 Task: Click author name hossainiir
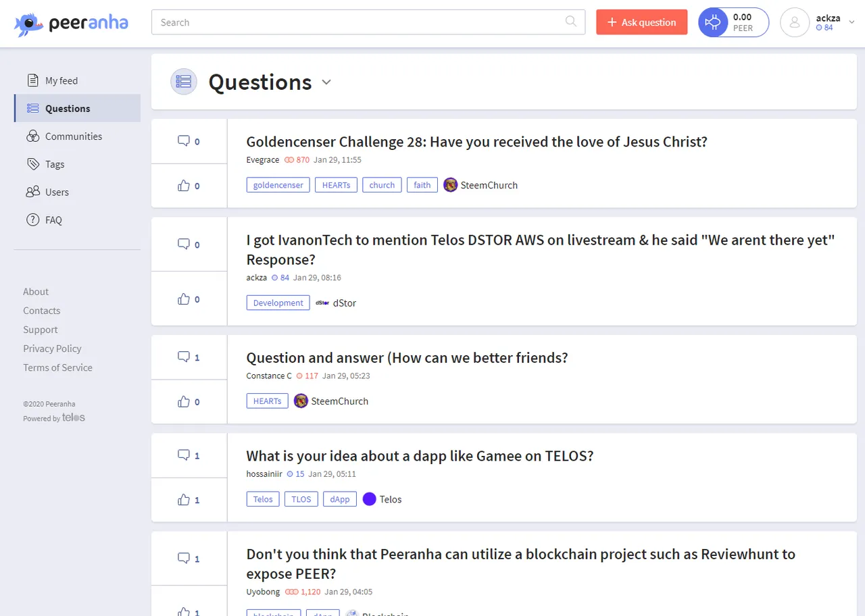264,474
